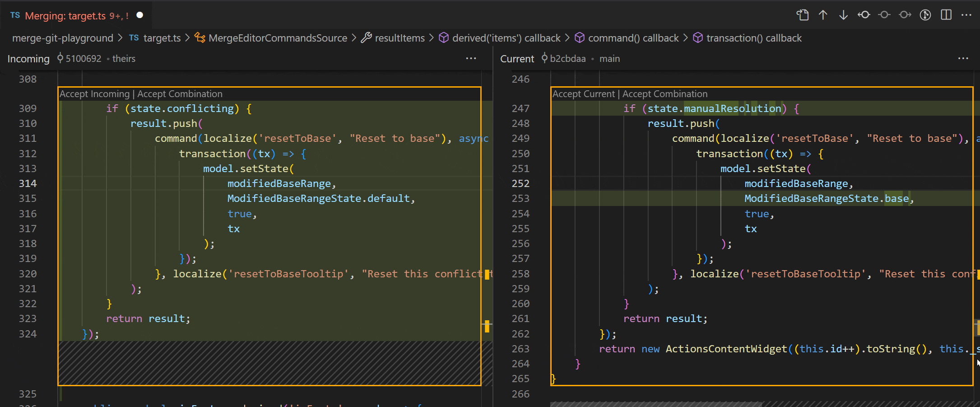Click the circled git branch icon

coord(925,15)
